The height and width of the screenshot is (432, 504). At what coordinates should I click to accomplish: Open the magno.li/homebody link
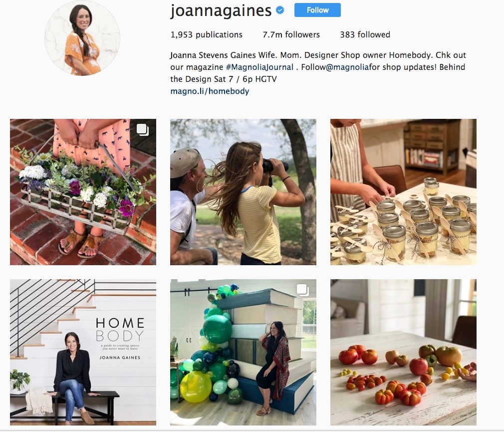[x=210, y=91]
